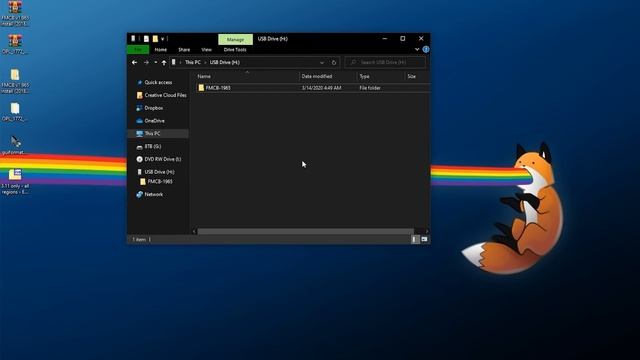Open Creative Cloud Files in sidebar
The width and height of the screenshot is (640, 360).
pyautogui.click(x=165, y=95)
